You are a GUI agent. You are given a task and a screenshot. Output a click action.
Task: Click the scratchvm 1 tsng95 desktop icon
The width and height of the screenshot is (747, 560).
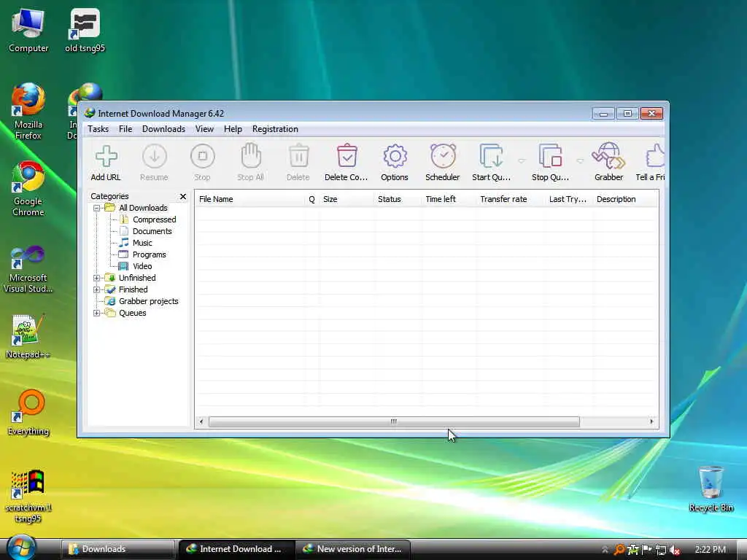(28, 496)
